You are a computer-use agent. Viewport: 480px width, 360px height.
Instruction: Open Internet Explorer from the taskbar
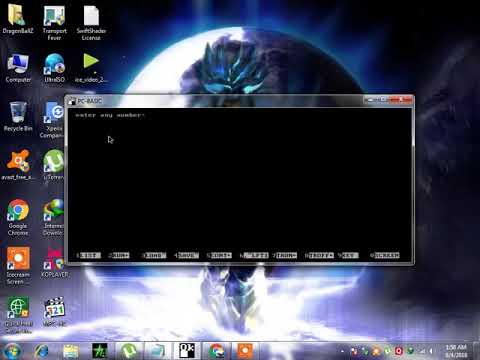[x=42, y=351]
